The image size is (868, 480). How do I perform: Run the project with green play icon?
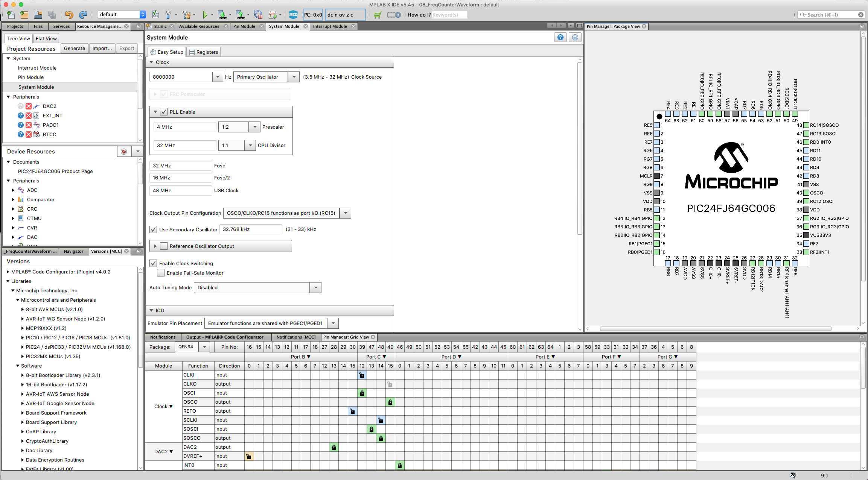tap(205, 15)
